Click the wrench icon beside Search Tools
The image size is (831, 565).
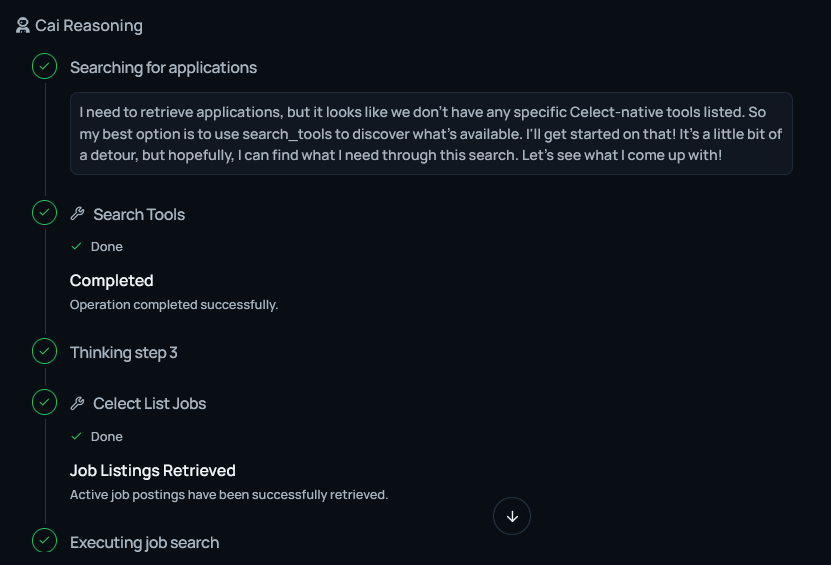78,214
